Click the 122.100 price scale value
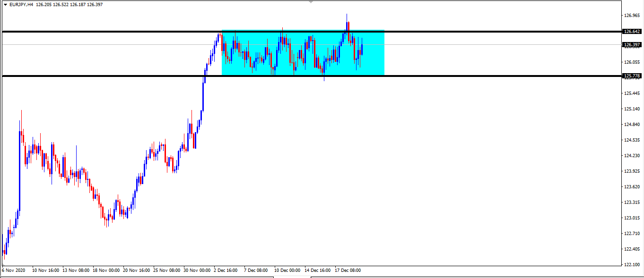This screenshot has height=278, width=644. click(632, 264)
